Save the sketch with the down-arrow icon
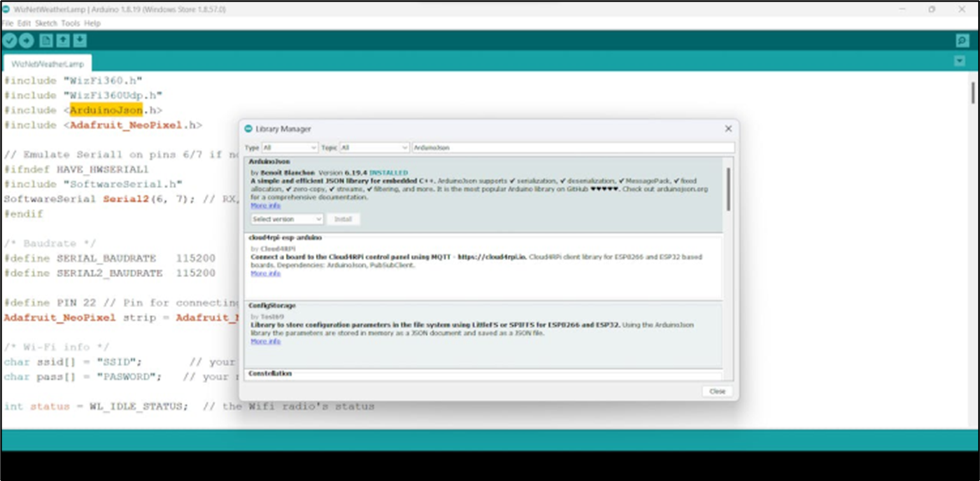Image resolution: width=980 pixels, height=481 pixels. [79, 41]
